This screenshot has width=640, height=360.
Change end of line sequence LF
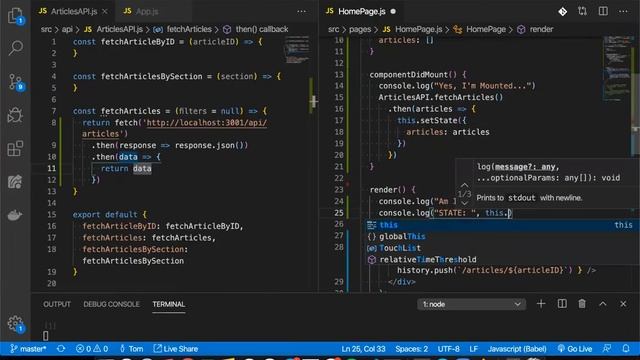(473, 349)
